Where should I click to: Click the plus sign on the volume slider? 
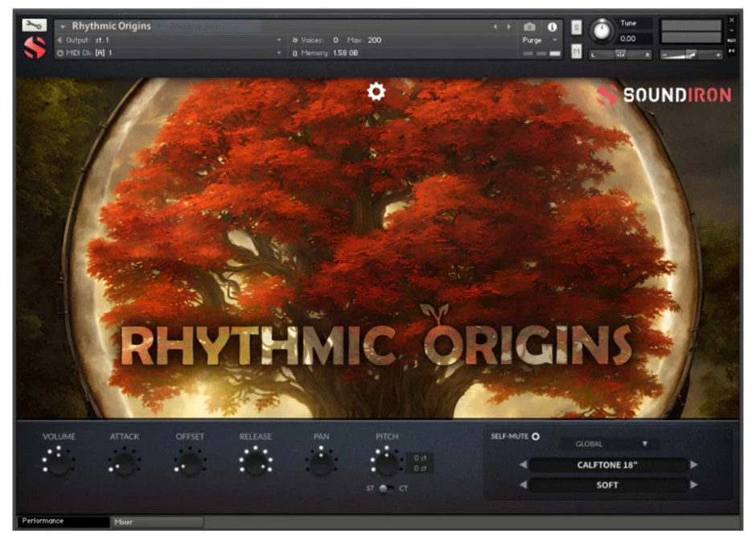[718, 56]
